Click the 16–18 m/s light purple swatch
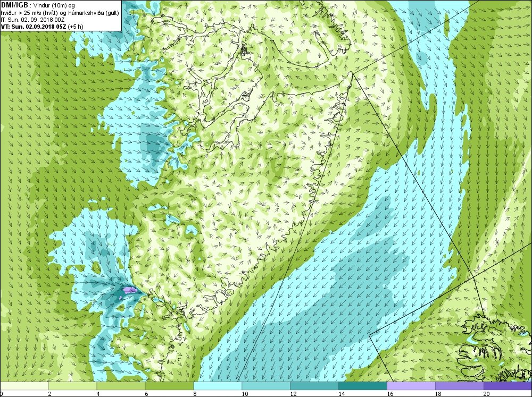This screenshot has width=532, height=397. pos(411,386)
